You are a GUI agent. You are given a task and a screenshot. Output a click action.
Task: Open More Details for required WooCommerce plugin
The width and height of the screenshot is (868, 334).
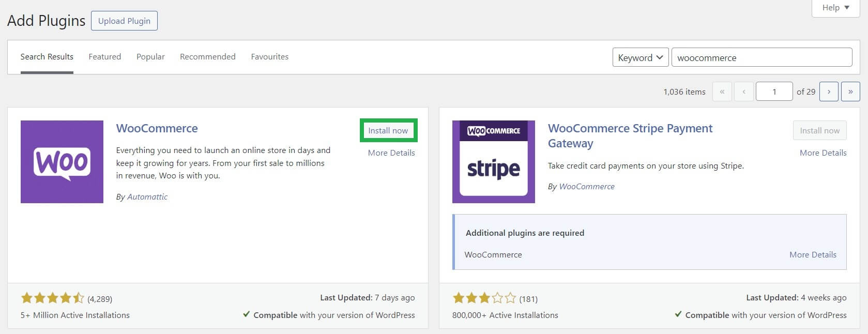tap(813, 254)
